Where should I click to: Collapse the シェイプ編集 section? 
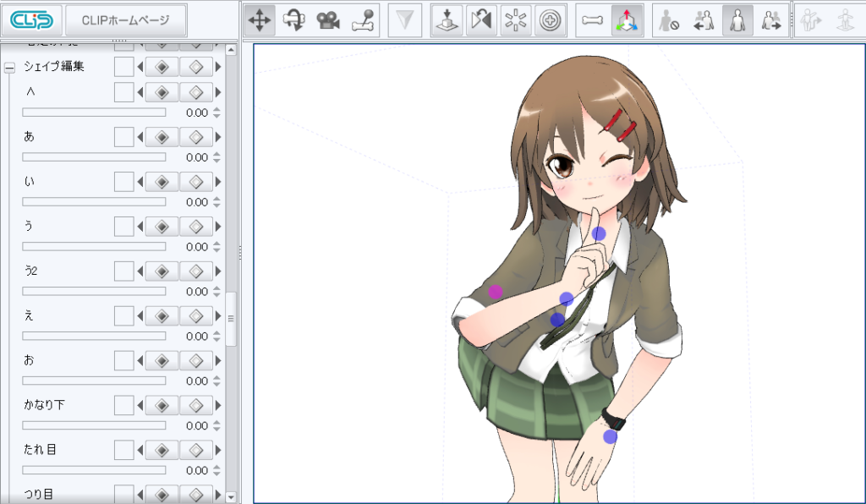click(9, 66)
